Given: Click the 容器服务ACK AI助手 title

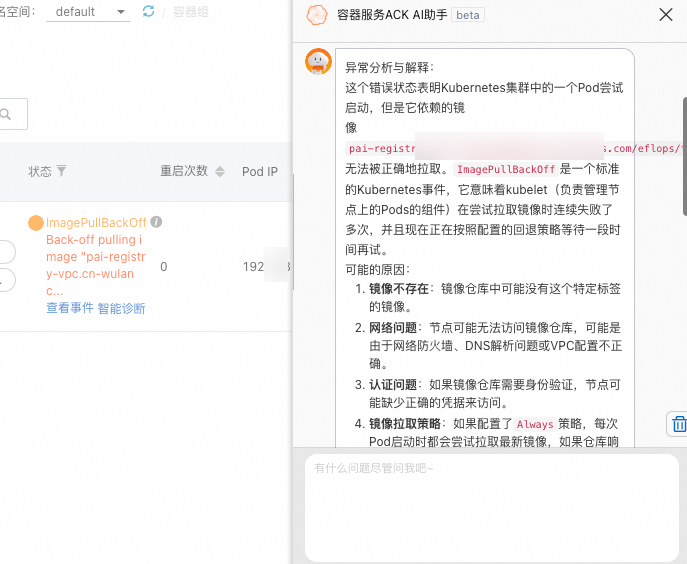Looking at the screenshot, I should [392, 15].
